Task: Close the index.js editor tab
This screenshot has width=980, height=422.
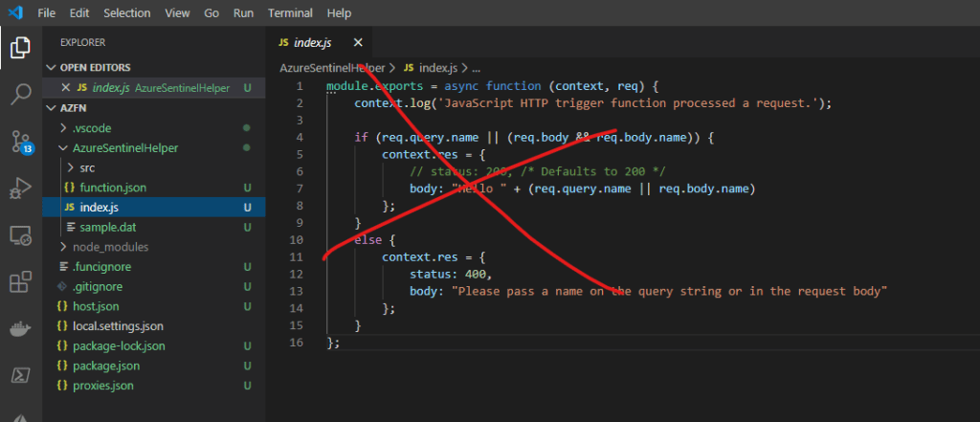Action: coord(358,43)
